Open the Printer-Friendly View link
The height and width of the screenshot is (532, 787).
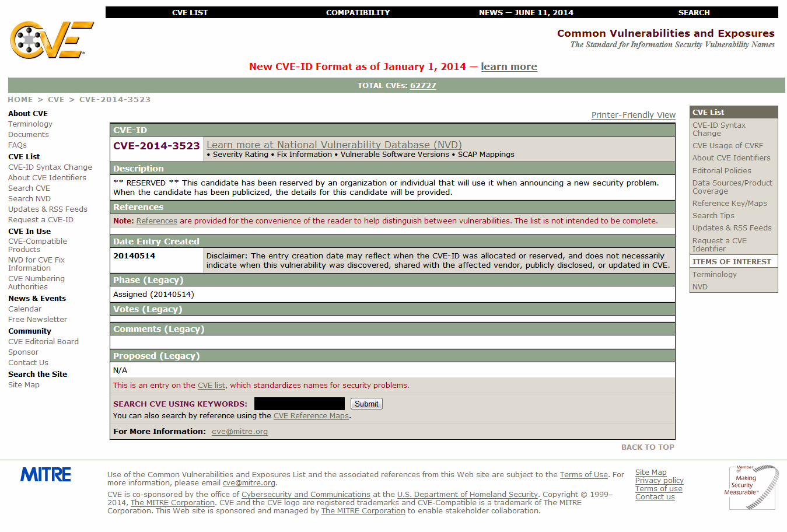pos(633,115)
